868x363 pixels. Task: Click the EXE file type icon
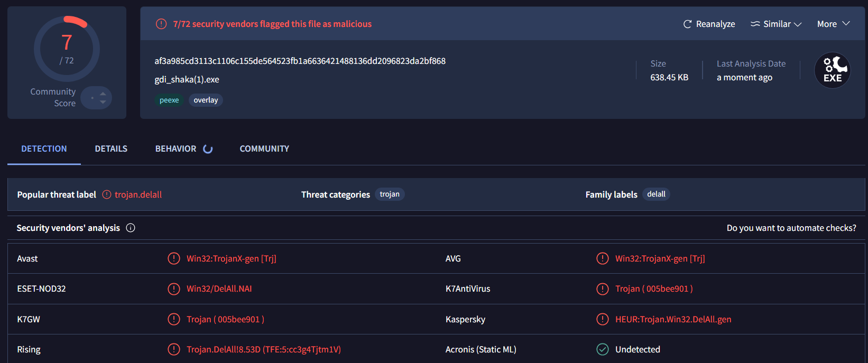tap(832, 70)
